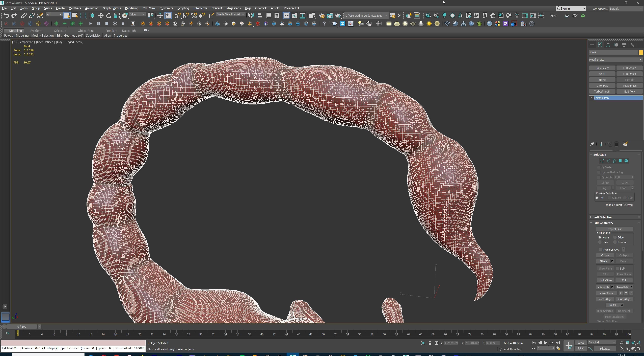The image size is (644, 356).
Task: Open the project path dropdown
Action: tap(366, 15)
